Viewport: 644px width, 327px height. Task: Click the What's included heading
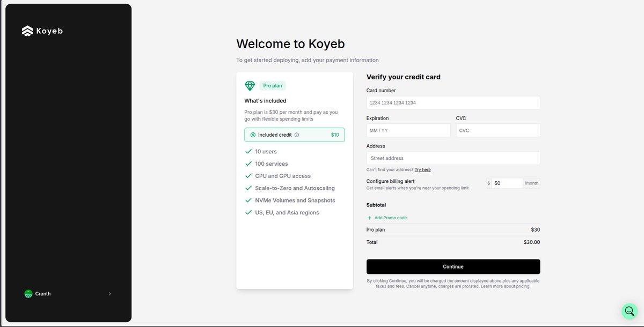pos(265,101)
